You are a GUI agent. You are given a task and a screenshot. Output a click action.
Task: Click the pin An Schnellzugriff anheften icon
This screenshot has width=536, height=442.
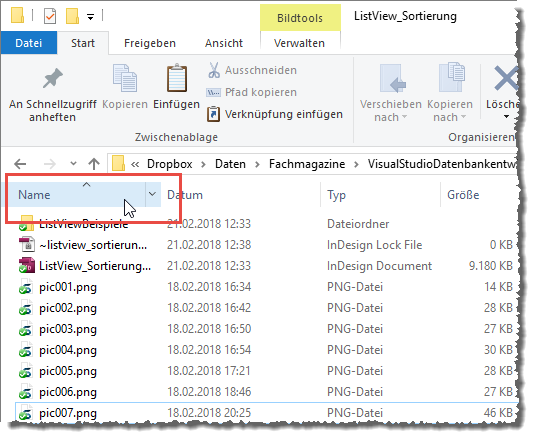53,78
